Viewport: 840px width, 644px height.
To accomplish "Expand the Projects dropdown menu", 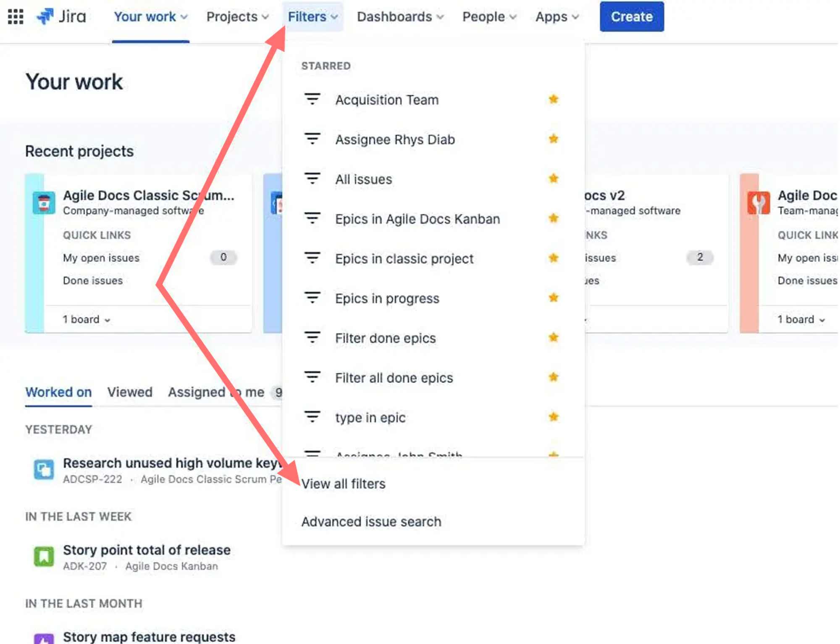I will (237, 17).
